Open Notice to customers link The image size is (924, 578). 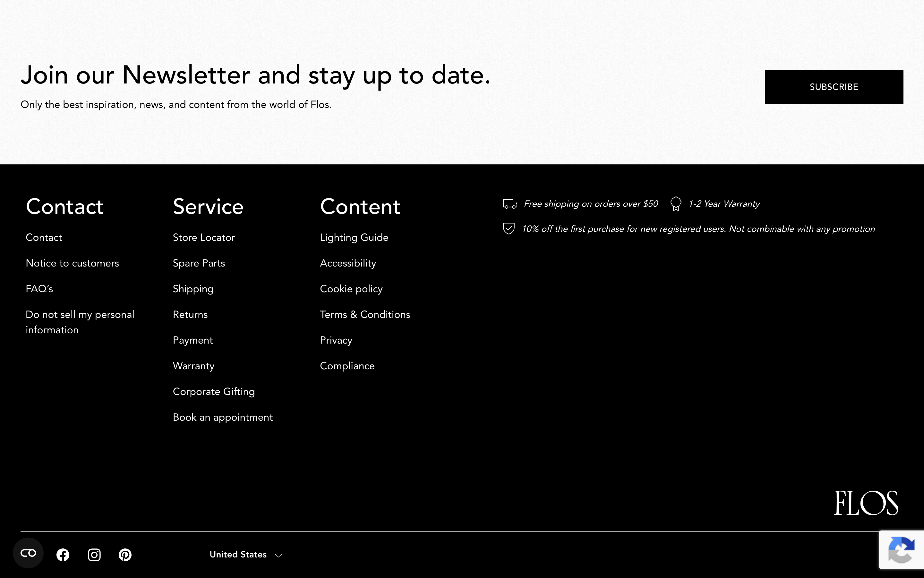(x=72, y=263)
